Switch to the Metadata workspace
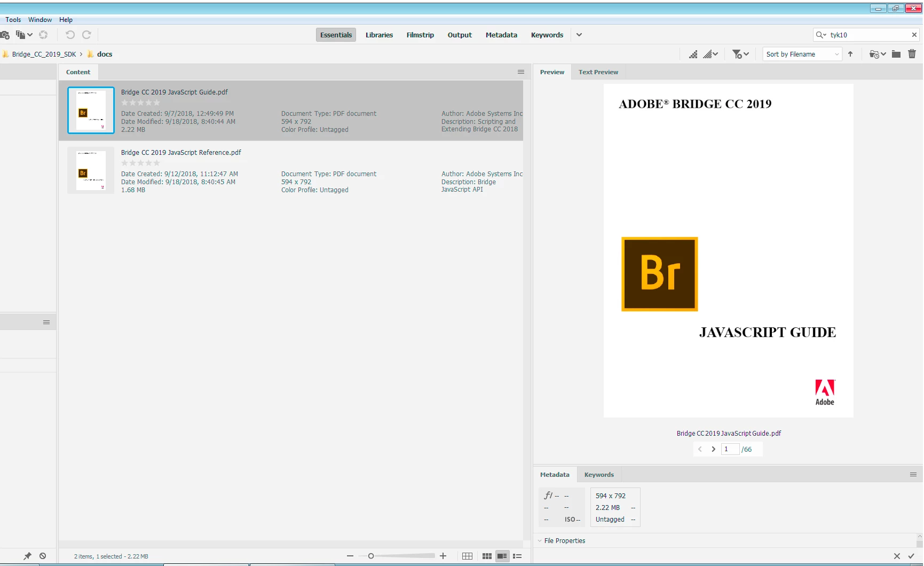Screen dimensions: 924x566 click(501, 35)
